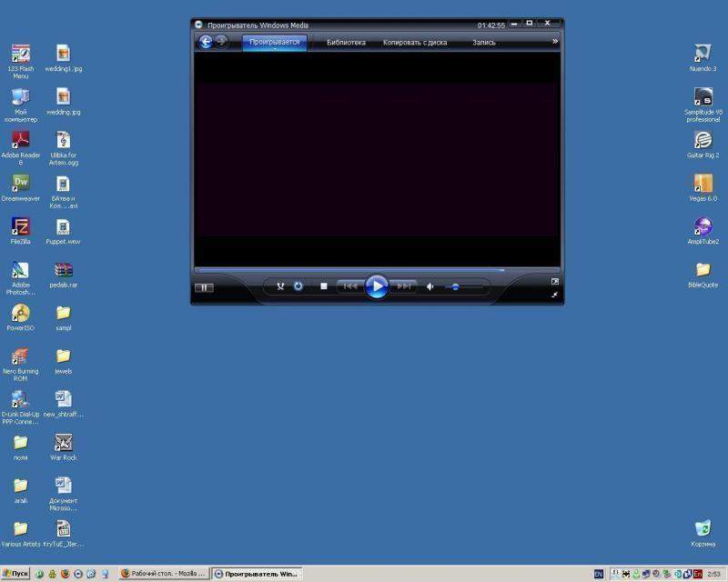Select the pedals.rar archive icon
The image size is (728, 582).
point(63,275)
